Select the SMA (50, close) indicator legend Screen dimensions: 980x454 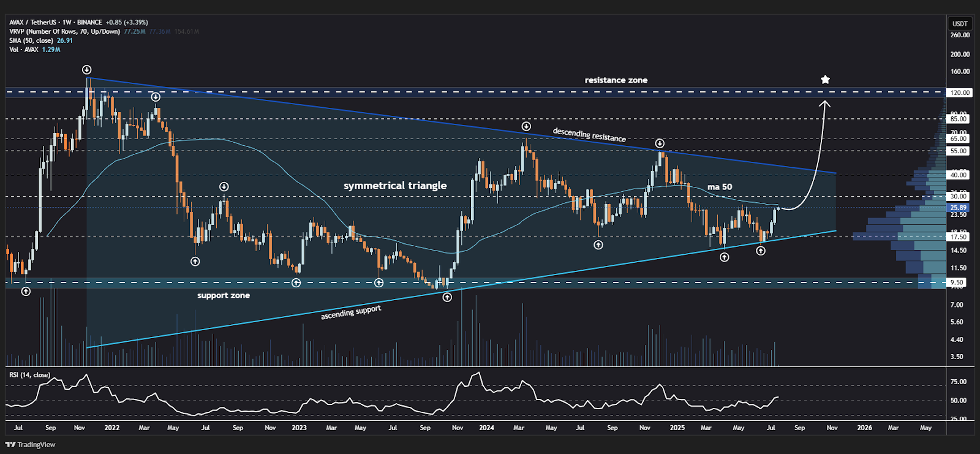point(32,40)
